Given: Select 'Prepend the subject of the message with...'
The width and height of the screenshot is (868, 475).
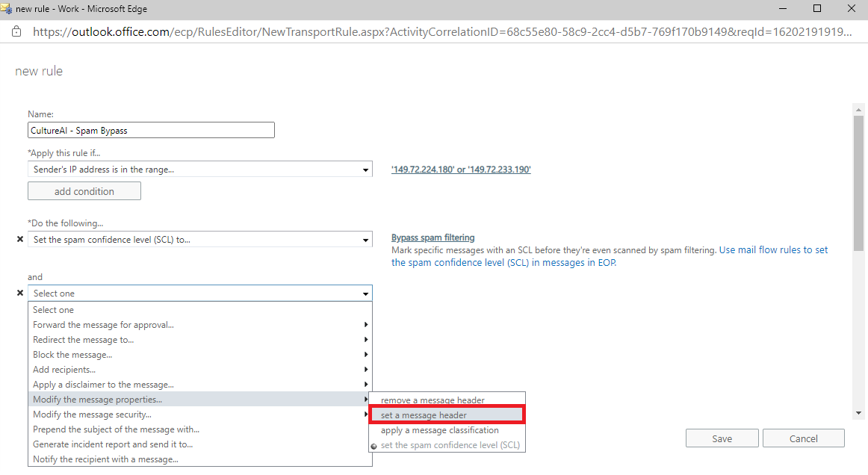Looking at the screenshot, I should click(200, 429).
